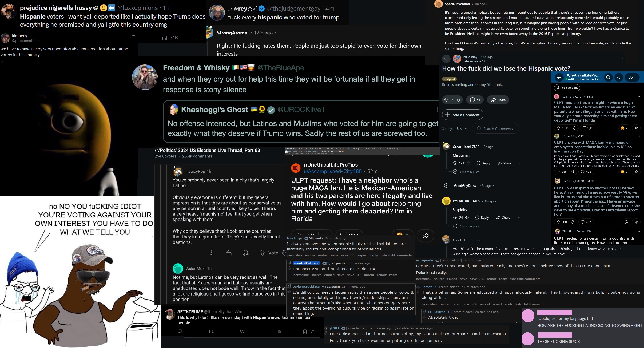Open the Feed Options selector

[567, 88]
